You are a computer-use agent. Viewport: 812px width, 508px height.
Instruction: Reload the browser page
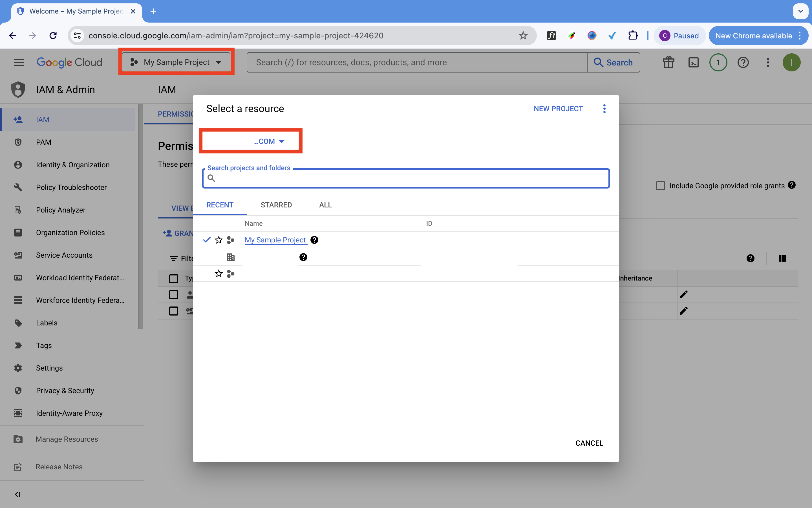pyautogui.click(x=53, y=36)
